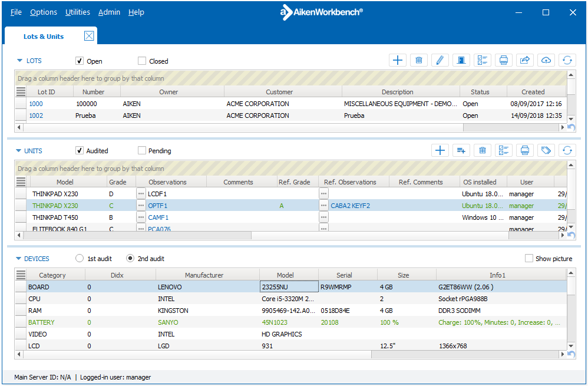
Task: Click the share export icon in lots toolbar
Action: pyautogui.click(x=524, y=60)
